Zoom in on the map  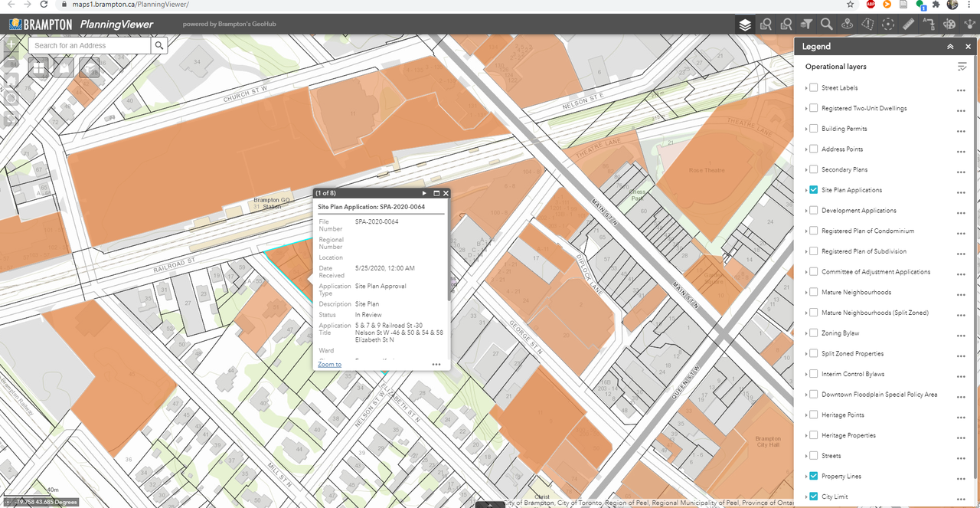(10, 45)
